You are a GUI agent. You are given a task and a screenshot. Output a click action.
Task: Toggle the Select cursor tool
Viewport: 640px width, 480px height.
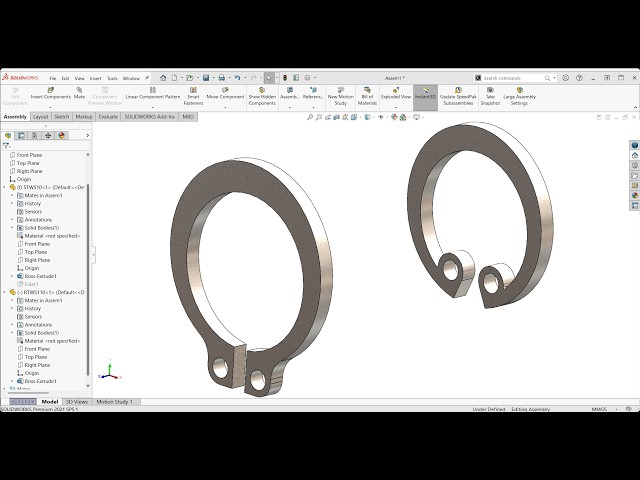pyautogui.click(x=269, y=78)
